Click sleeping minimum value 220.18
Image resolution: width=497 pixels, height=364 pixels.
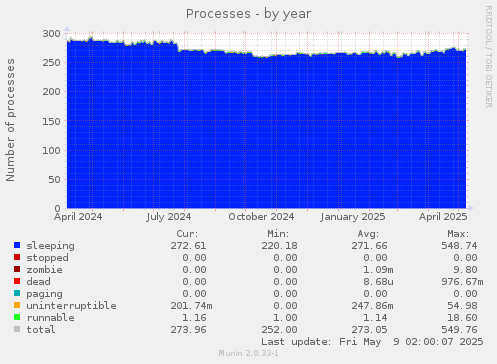tap(279, 246)
